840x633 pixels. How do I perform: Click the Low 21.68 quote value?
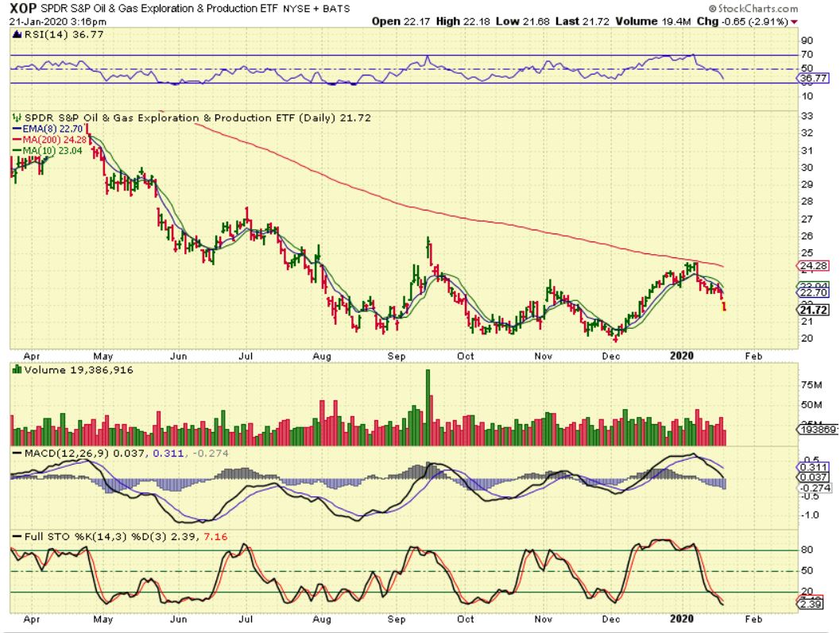523,21
